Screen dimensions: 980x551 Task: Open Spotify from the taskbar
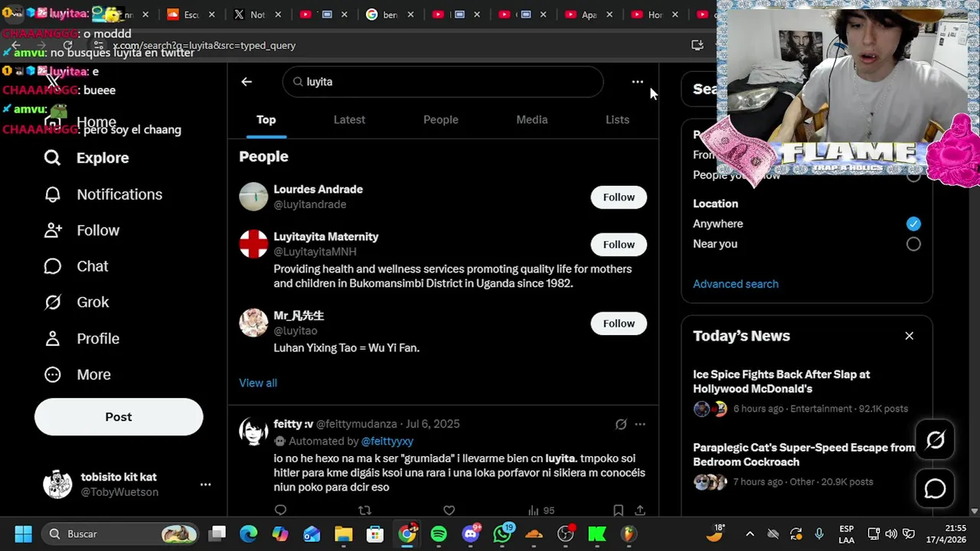439,534
